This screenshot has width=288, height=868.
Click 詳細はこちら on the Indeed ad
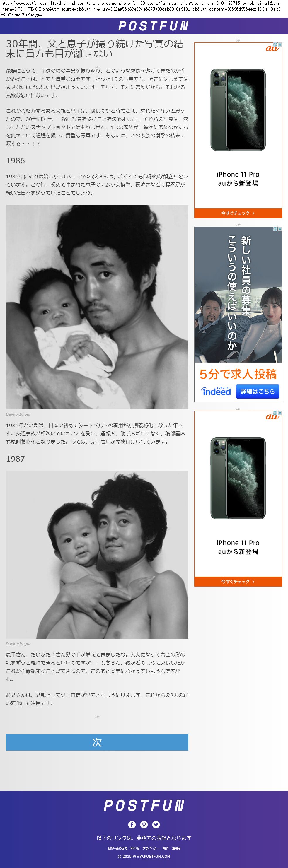[x=258, y=391]
